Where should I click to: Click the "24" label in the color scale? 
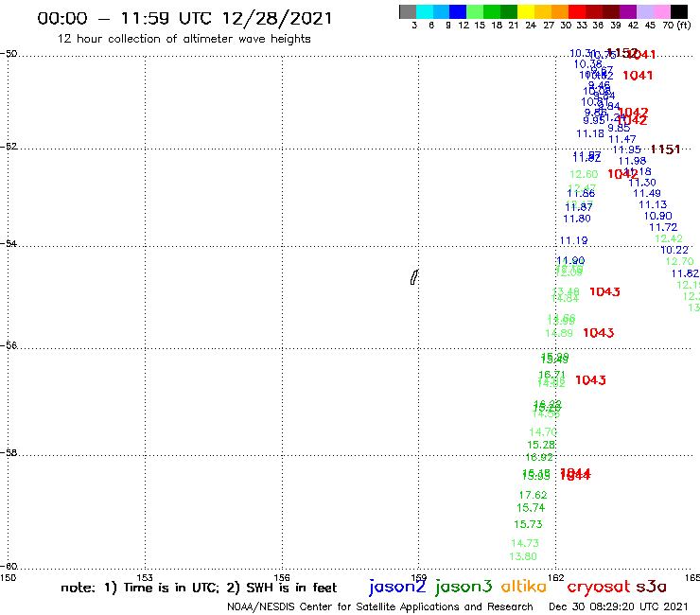(x=531, y=26)
